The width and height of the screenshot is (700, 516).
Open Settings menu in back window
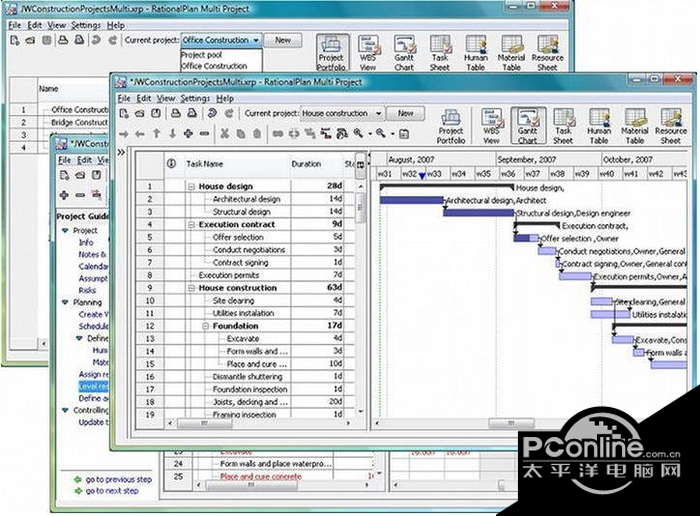coord(86,25)
